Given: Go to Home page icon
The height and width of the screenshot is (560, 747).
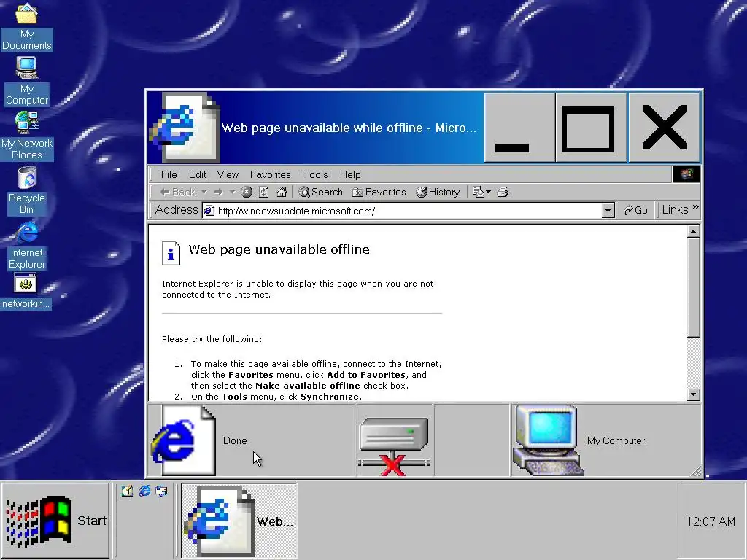Looking at the screenshot, I should click(282, 192).
